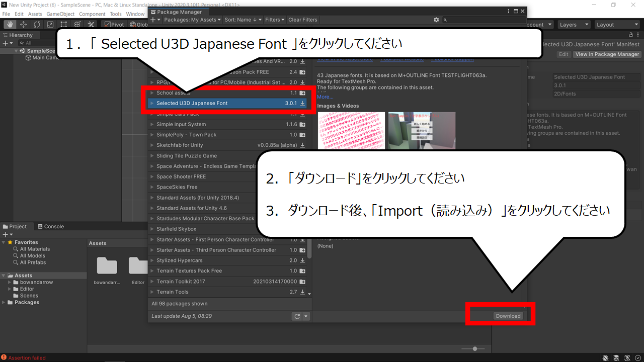644x362 pixels.
Task: Select the Rotate tool in Unity toolbar
Action: [37, 24]
